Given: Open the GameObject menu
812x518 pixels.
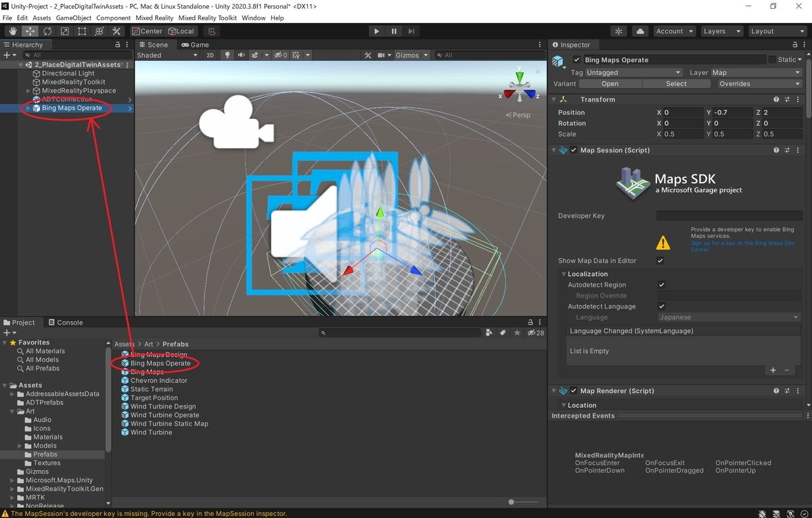Looking at the screenshot, I should (x=73, y=18).
